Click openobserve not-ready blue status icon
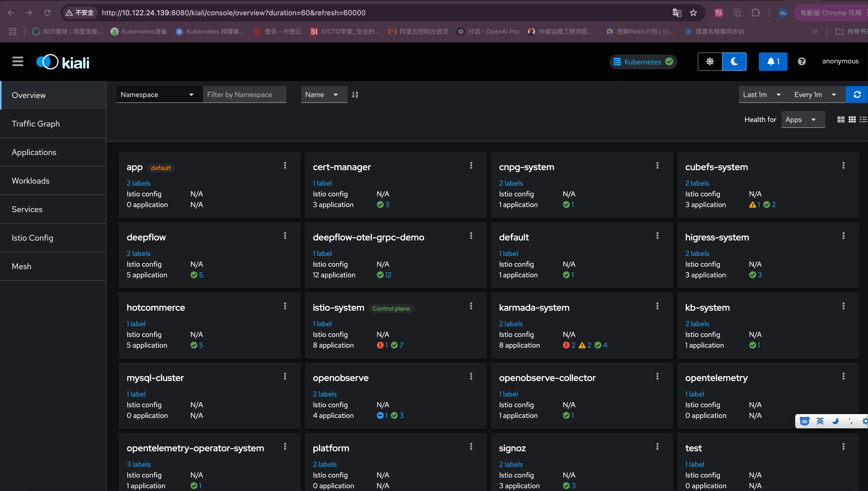This screenshot has height=491, width=868. [380, 415]
